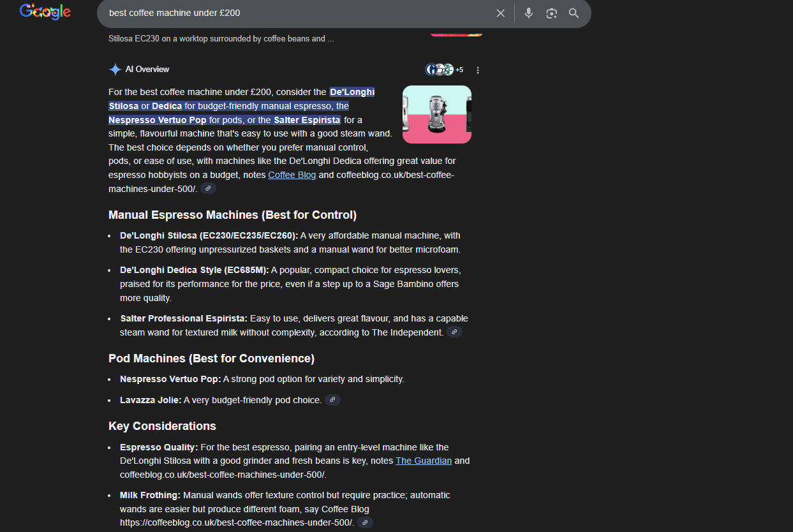Image resolution: width=793 pixels, height=532 pixels.
Task: Click the Key Considerations heading
Action: (x=162, y=426)
